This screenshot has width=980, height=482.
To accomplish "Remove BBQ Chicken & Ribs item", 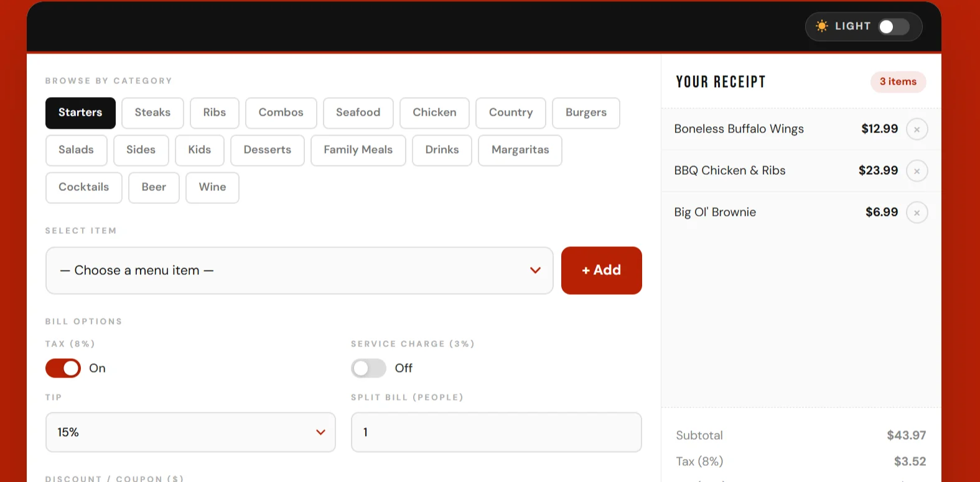I will [917, 171].
